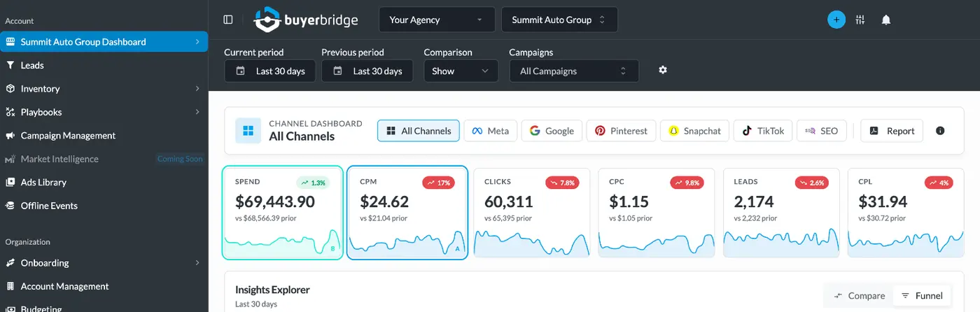Screen dimensions: 980x312
Task: Click the LEADS 2.6% trend badge
Action: pyautogui.click(x=811, y=183)
